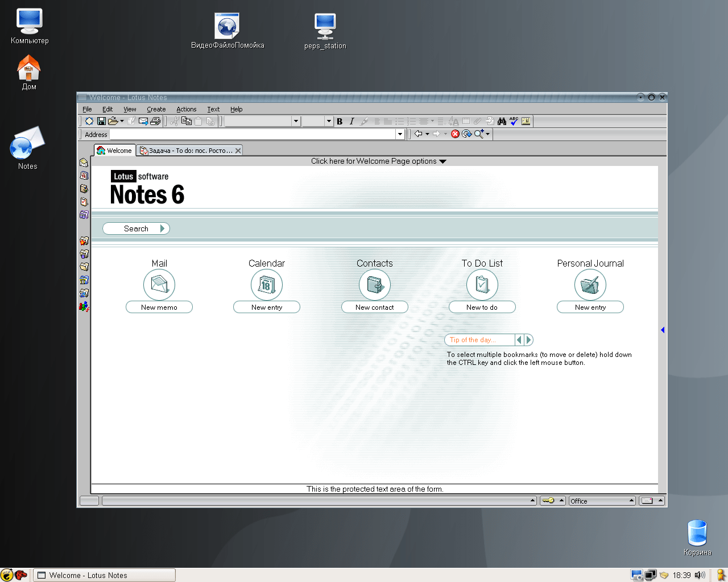Click the round Mail envelope icon
Viewport: 728px width, 582px height.
pyautogui.click(x=159, y=285)
